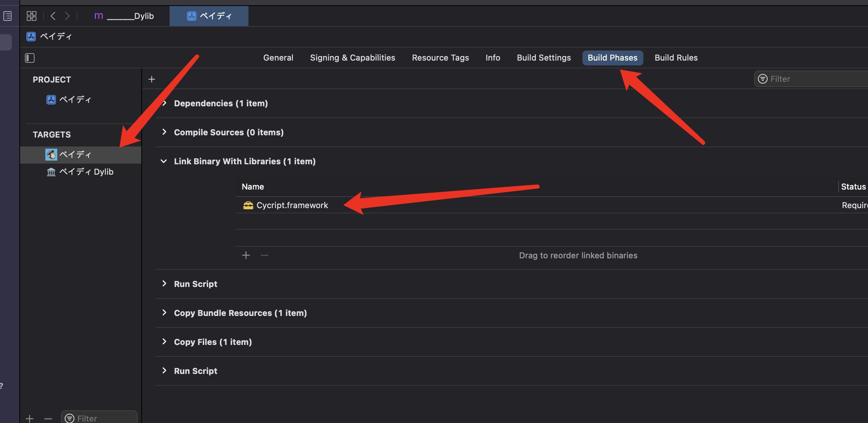Open the navigator panel icon
The height and width of the screenshot is (423, 868).
click(x=7, y=16)
